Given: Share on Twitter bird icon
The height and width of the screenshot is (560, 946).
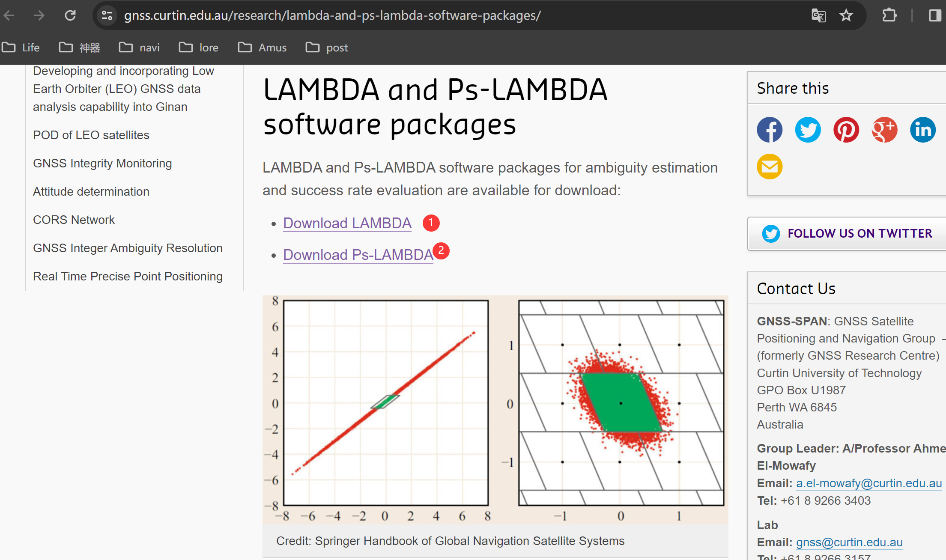Looking at the screenshot, I should pos(808,130).
